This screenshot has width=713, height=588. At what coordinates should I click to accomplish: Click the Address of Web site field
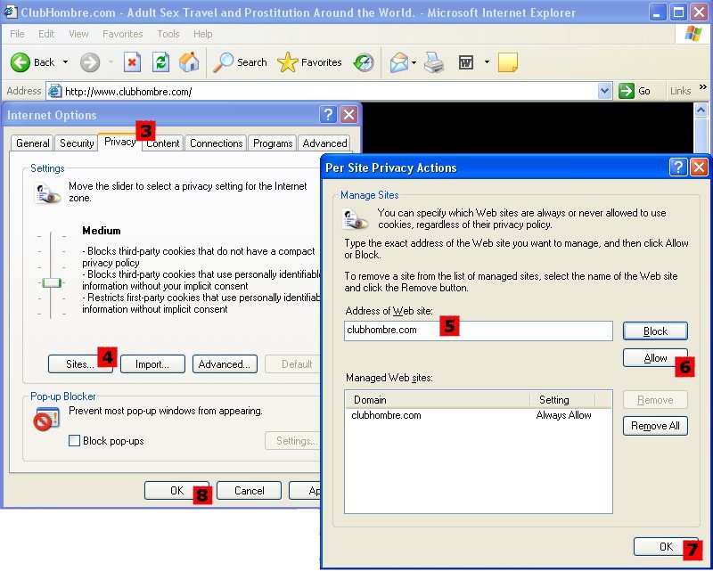click(x=479, y=331)
